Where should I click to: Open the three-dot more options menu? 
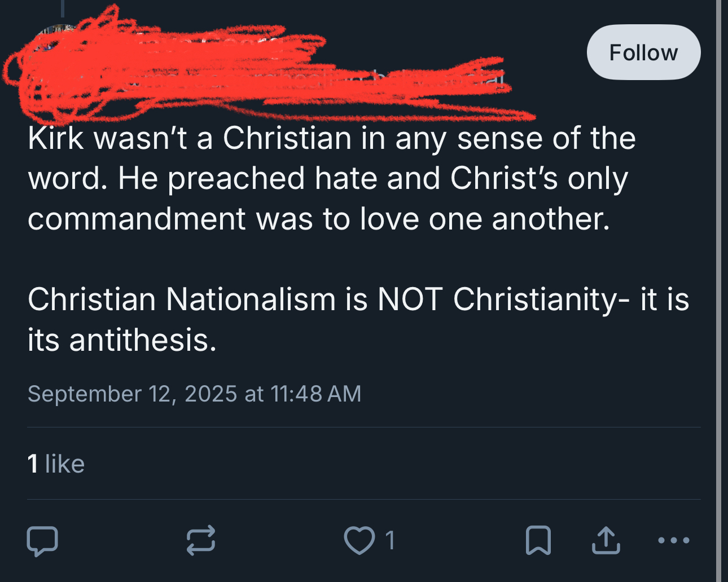[x=674, y=540]
